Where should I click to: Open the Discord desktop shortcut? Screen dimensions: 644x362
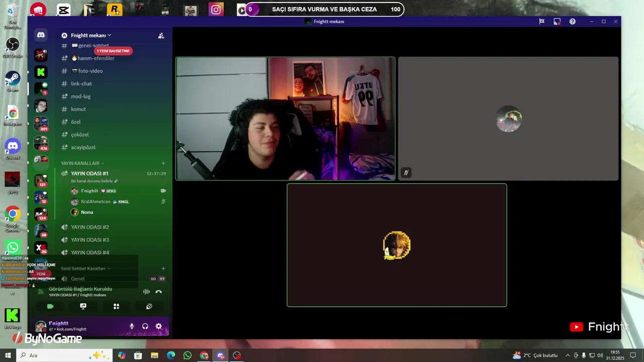13,149
